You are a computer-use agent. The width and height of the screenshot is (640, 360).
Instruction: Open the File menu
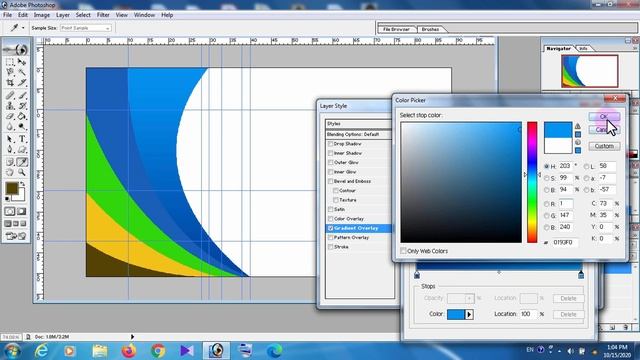pos(7,15)
